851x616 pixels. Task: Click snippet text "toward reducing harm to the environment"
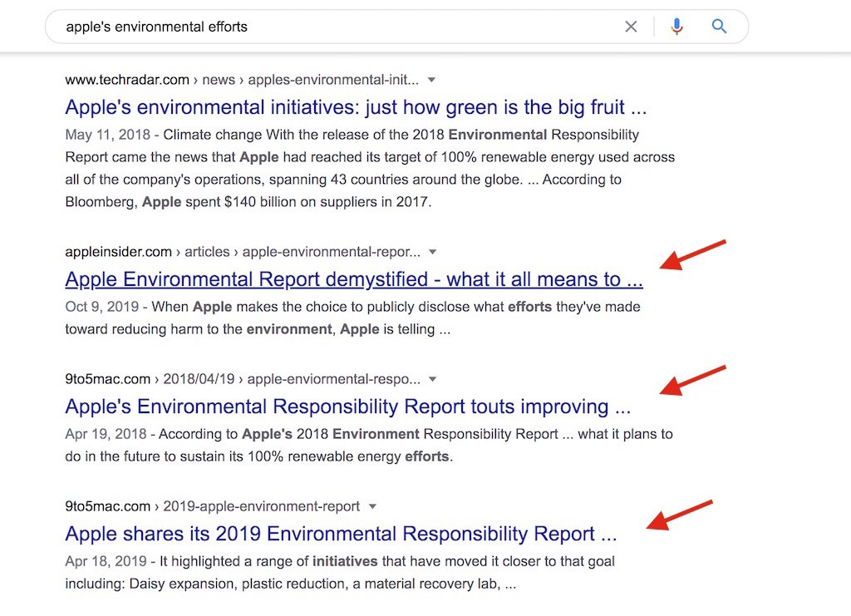pos(199,329)
